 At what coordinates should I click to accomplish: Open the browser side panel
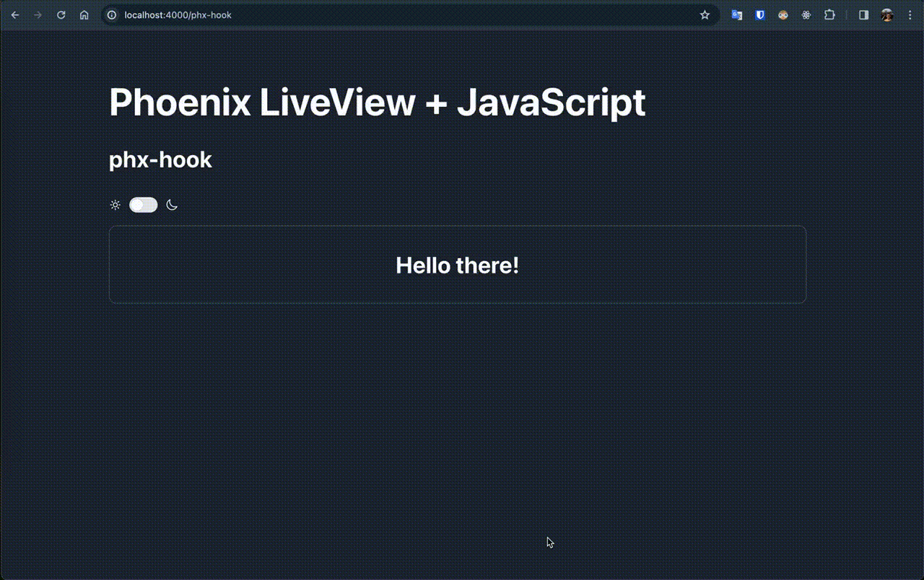tap(863, 14)
